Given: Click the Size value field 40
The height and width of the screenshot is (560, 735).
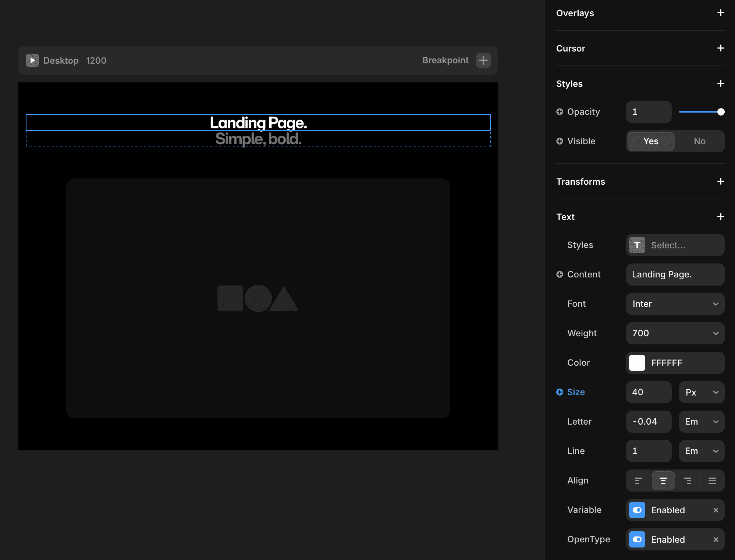Looking at the screenshot, I should pos(649,392).
